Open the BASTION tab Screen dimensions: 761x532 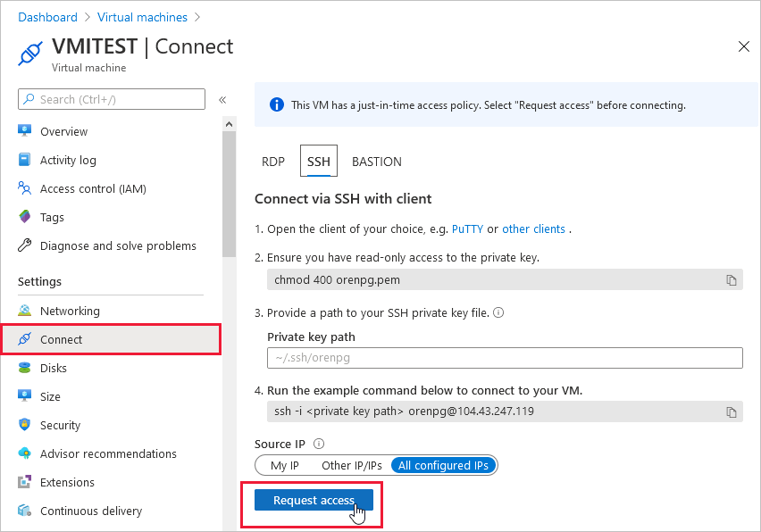(376, 162)
